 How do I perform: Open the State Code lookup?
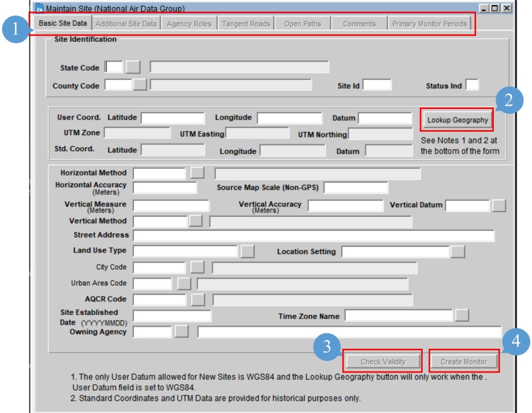pyautogui.click(x=131, y=68)
